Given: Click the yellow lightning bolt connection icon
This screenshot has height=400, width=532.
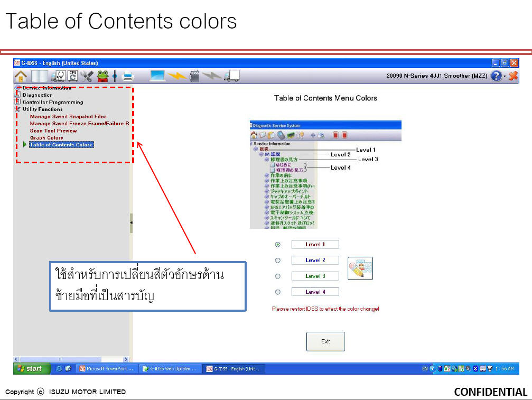Looking at the screenshot, I should [177, 76].
